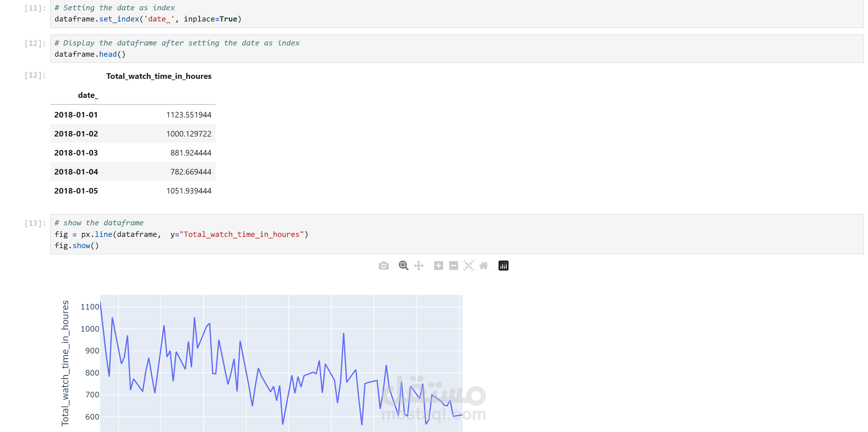Screen dimensions: 868x432
Task: Click the home icon to reset axes
Action: (484, 266)
